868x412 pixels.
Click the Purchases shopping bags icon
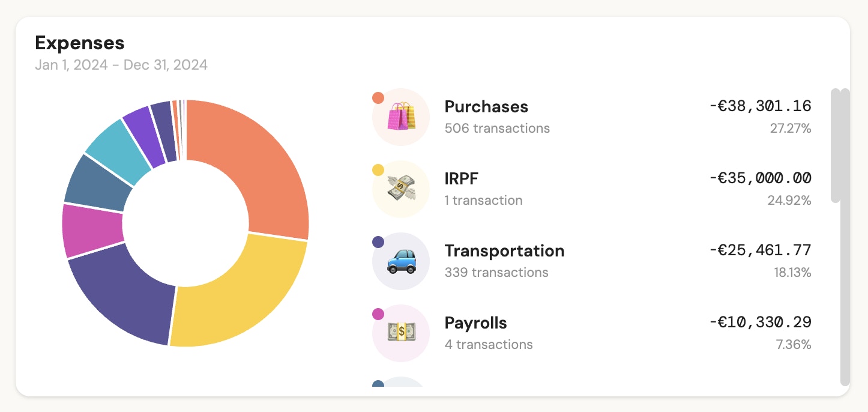[401, 117]
